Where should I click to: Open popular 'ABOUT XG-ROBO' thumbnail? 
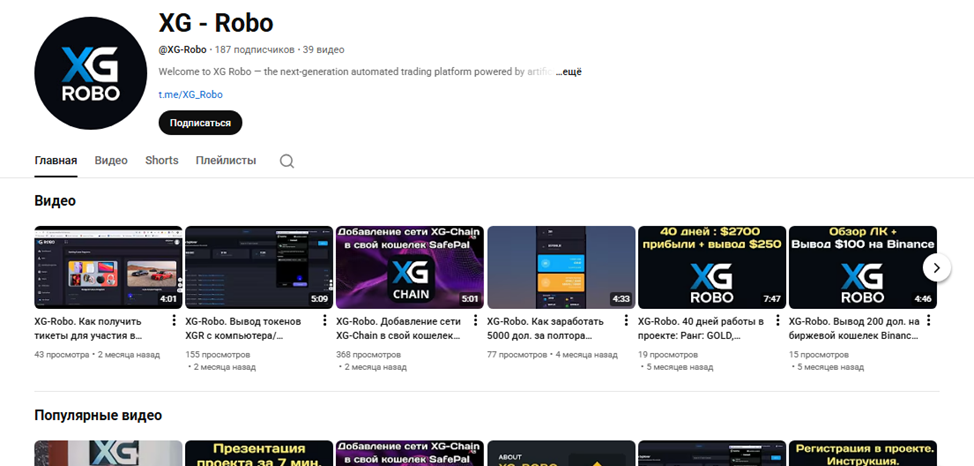561,454
